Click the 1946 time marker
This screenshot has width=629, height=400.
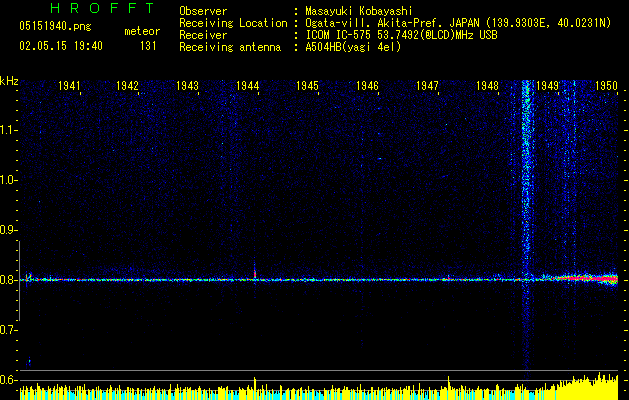[367, 86]
